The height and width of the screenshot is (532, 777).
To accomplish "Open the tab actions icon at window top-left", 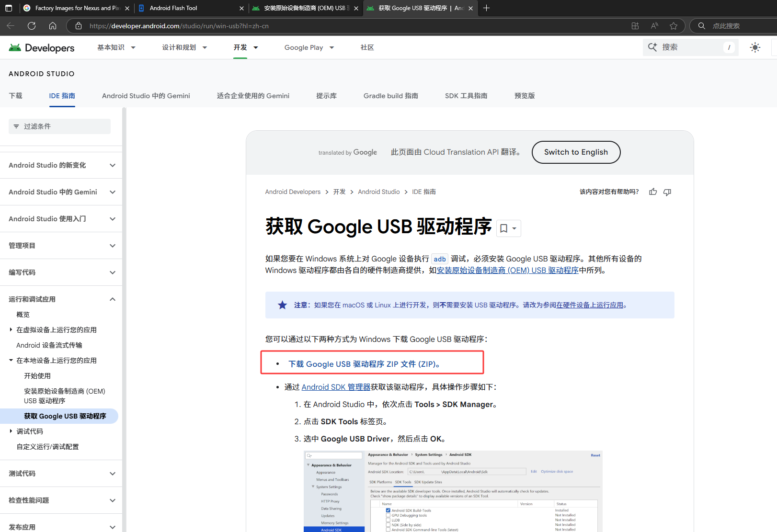I will (x=9, y=8).
